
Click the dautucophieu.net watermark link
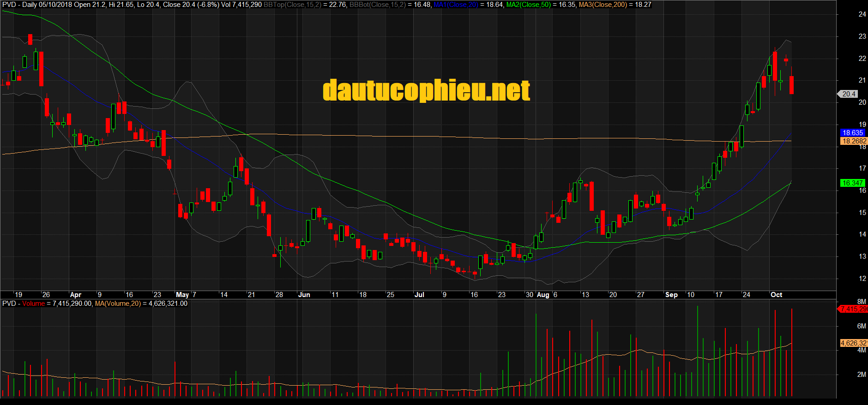tap(426, 90)
